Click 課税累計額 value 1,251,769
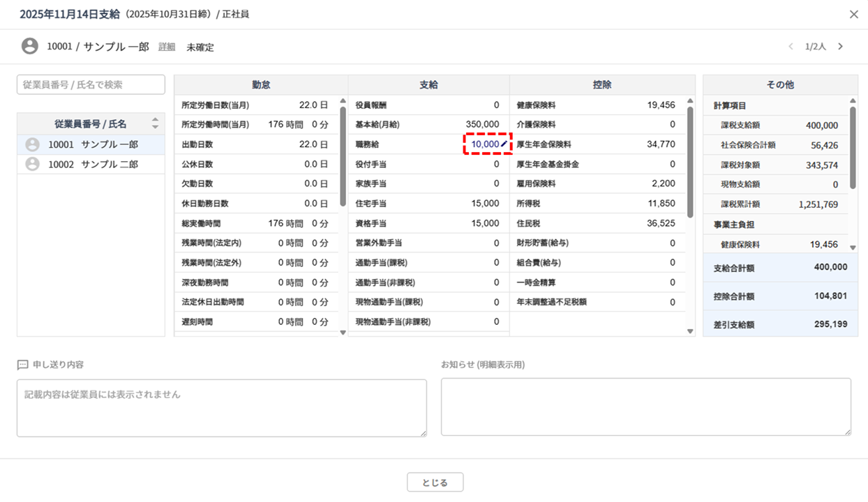This screenshot has width=868, height=502. point(818,204)
